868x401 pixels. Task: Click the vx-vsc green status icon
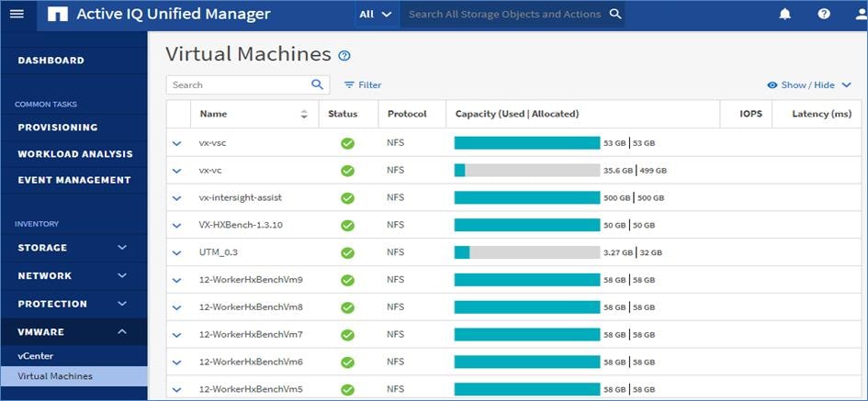pyautogui.click(x=347, y=143)
